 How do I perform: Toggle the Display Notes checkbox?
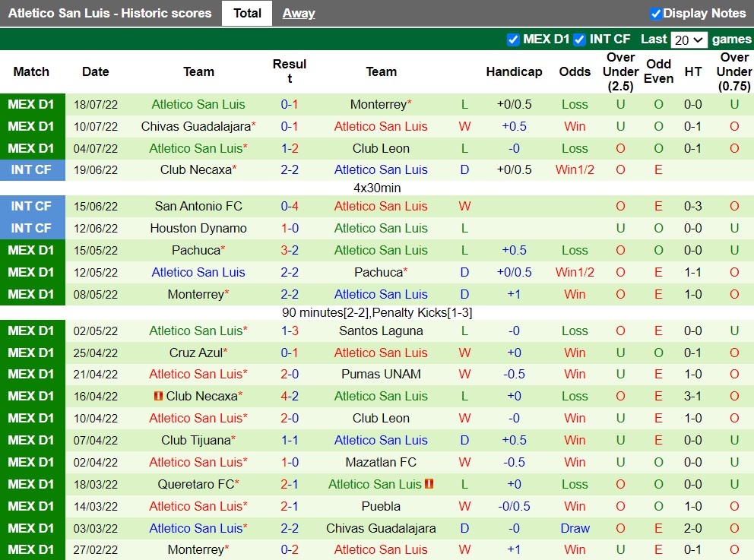pyautogui.click(x=655, y=14)
